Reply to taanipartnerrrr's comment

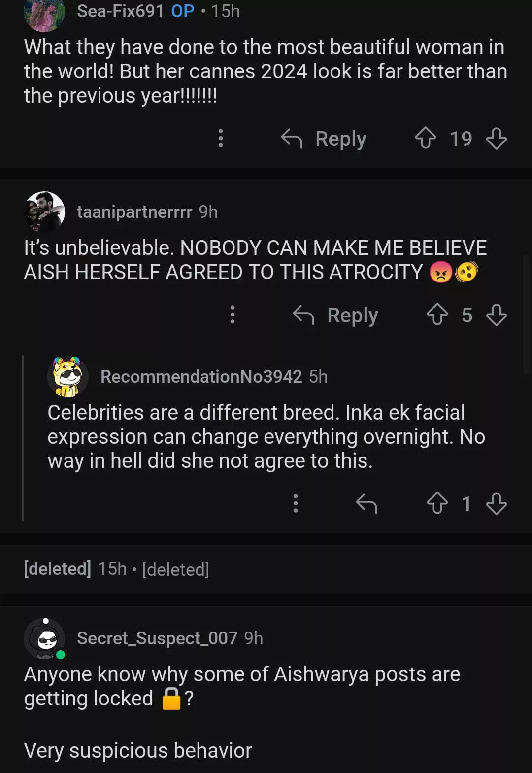coord(336,315)
